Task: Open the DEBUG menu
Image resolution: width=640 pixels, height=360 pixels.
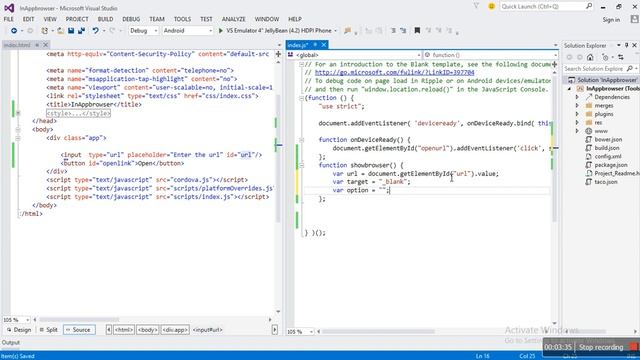Action: point(131,19)
